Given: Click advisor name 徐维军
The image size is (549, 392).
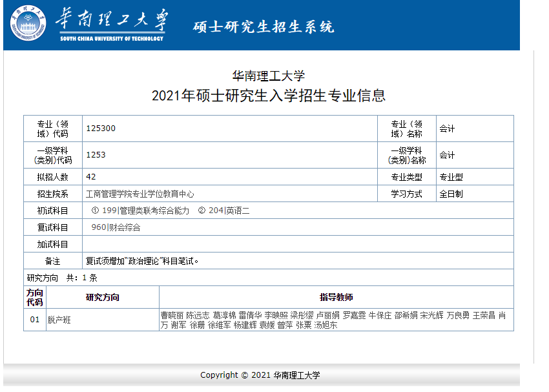Looking at the screenshot, I should [x=219, y=325].
